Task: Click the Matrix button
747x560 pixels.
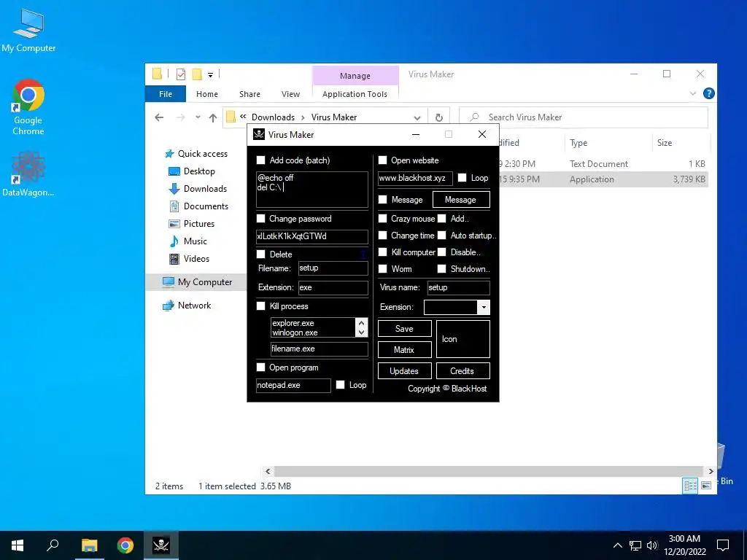Action: point(404,349)
